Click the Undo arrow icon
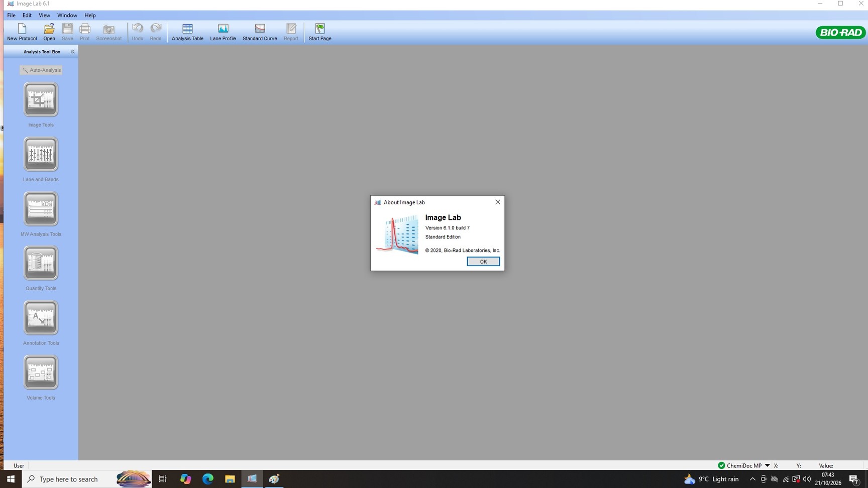868x488 pixels. pos(138,32)
